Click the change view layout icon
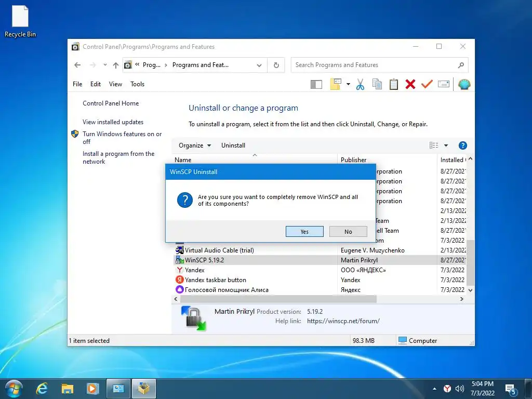The width and height of the screenshot is (532, 399). click(x=434, y=145)
